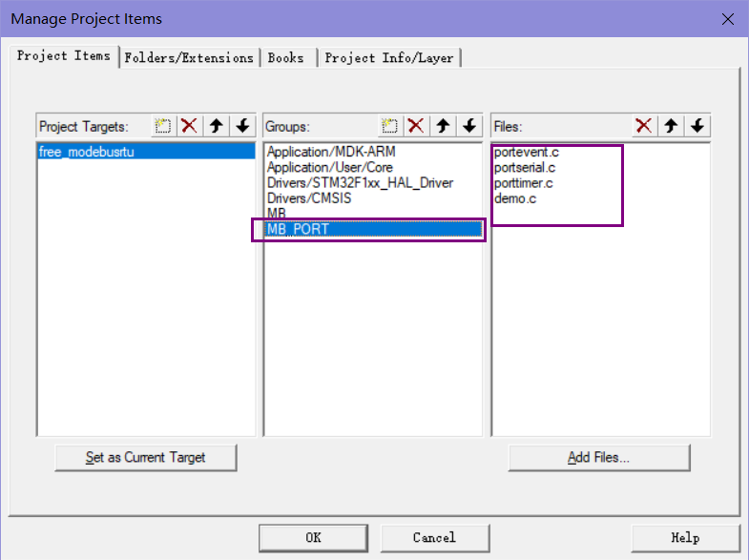Select the MB_PORT group

click(373, 229)
